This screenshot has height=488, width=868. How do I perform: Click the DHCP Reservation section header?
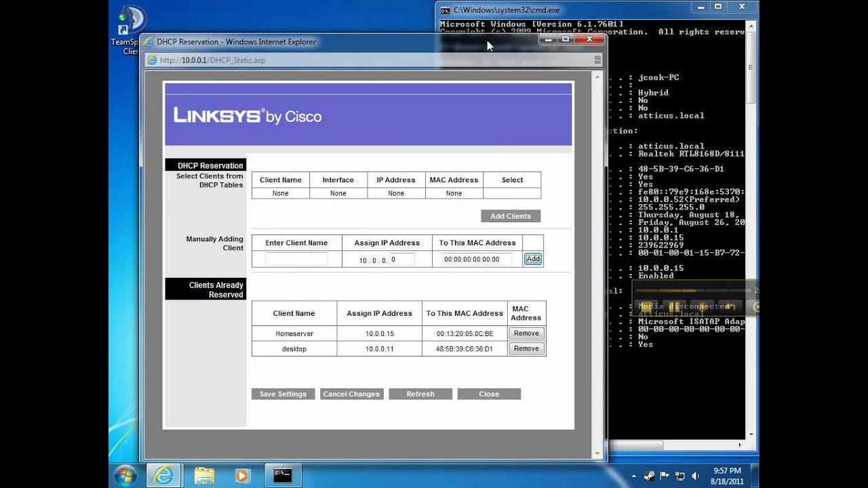205,165
